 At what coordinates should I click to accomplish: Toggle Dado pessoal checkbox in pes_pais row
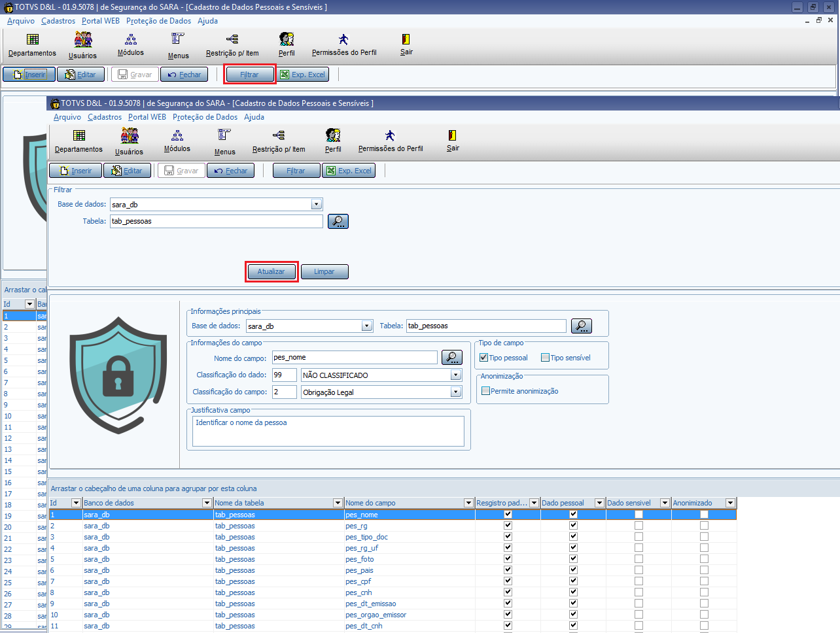click(x=573, y=570)
